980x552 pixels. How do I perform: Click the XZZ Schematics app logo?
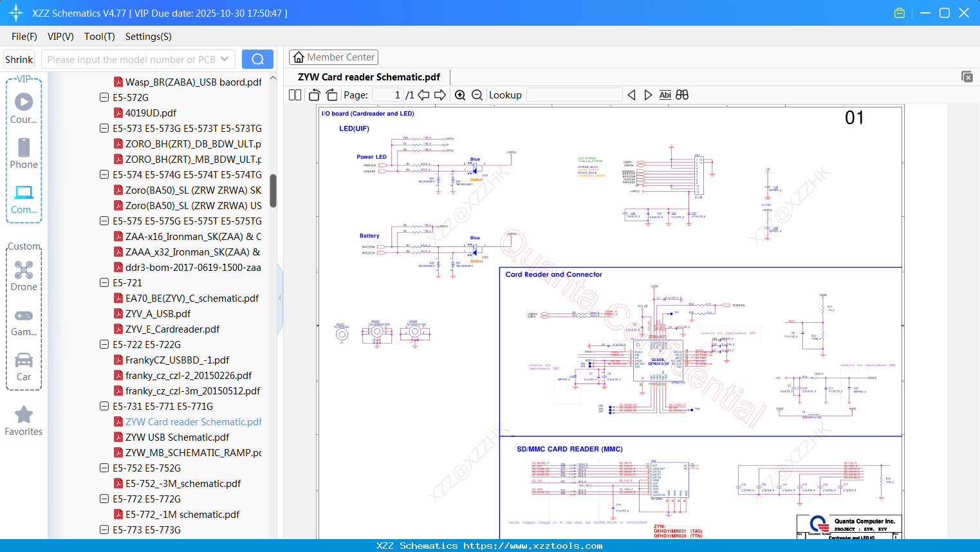click(16, 13)
